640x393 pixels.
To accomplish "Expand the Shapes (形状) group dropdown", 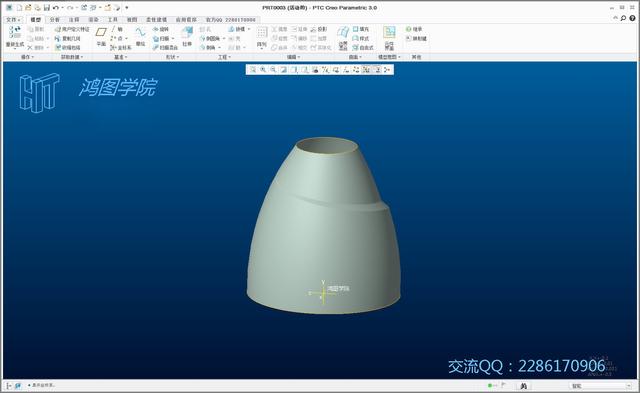I will pos(172,57).
